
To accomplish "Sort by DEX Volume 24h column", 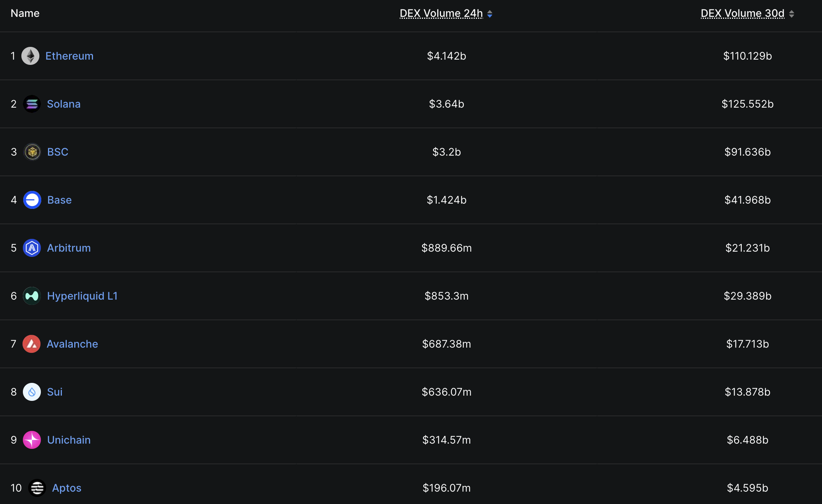I will [441, 13].
